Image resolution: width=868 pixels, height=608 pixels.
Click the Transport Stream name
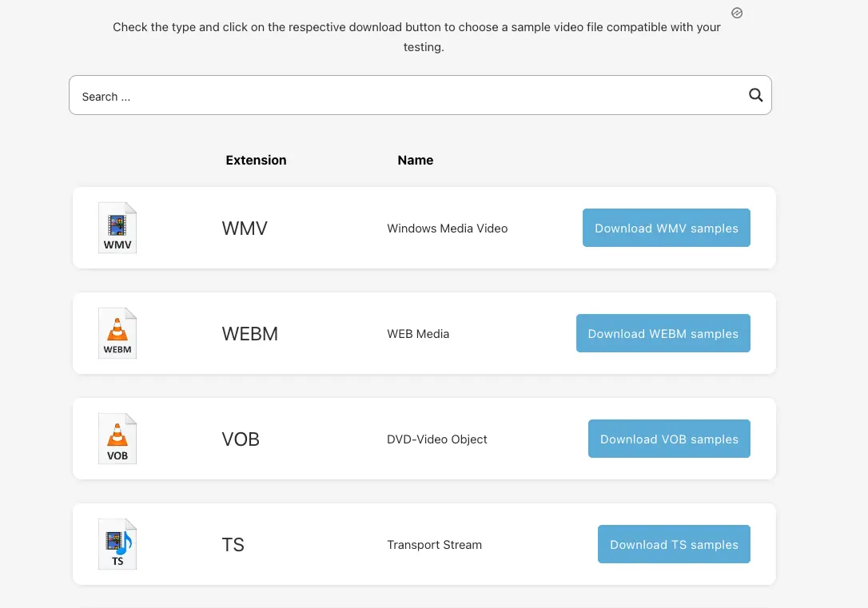point(435,545)
